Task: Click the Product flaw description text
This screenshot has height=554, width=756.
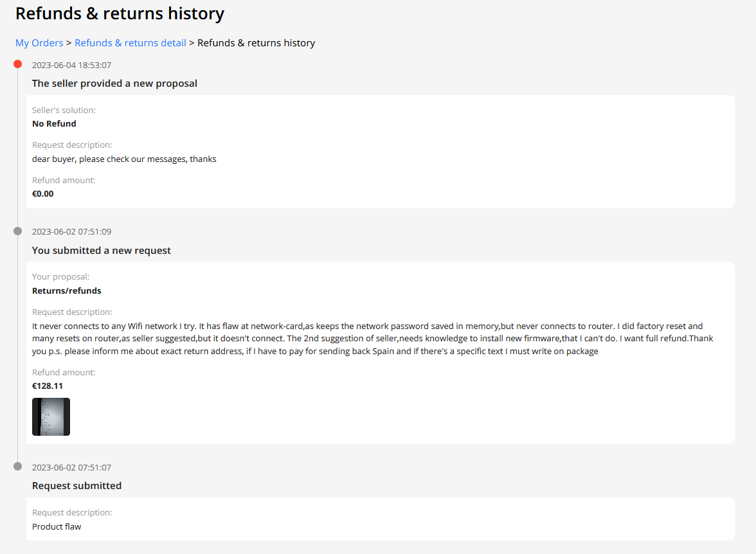Action: (x=57, y=526)
